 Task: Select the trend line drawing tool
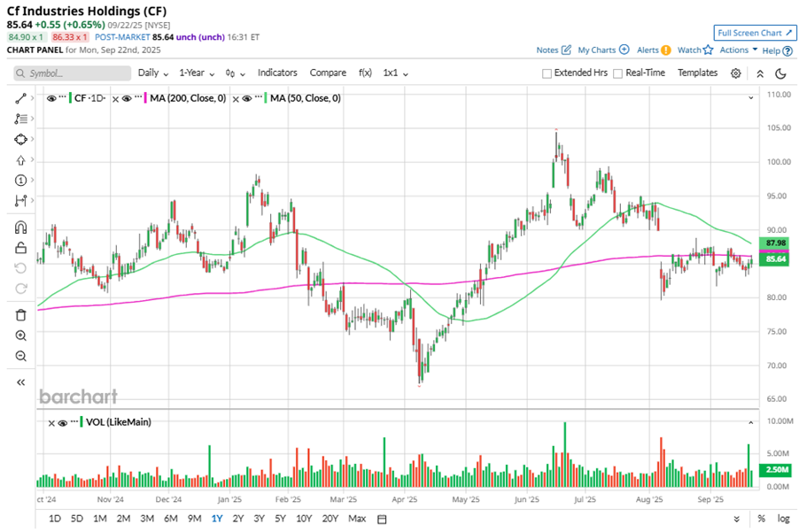tap(20, 98)
